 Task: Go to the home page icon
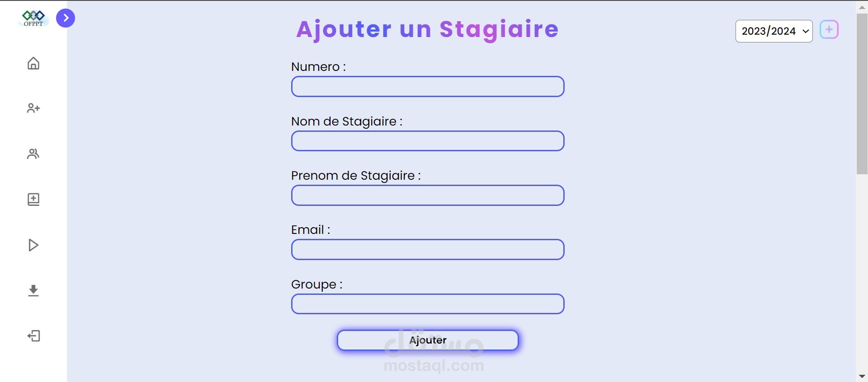pyautogui.click(x=33, y=63)
